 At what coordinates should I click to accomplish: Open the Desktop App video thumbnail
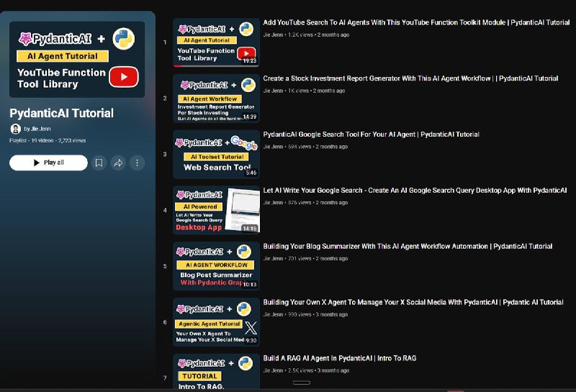pyautogui.click(x=217, y=210)
